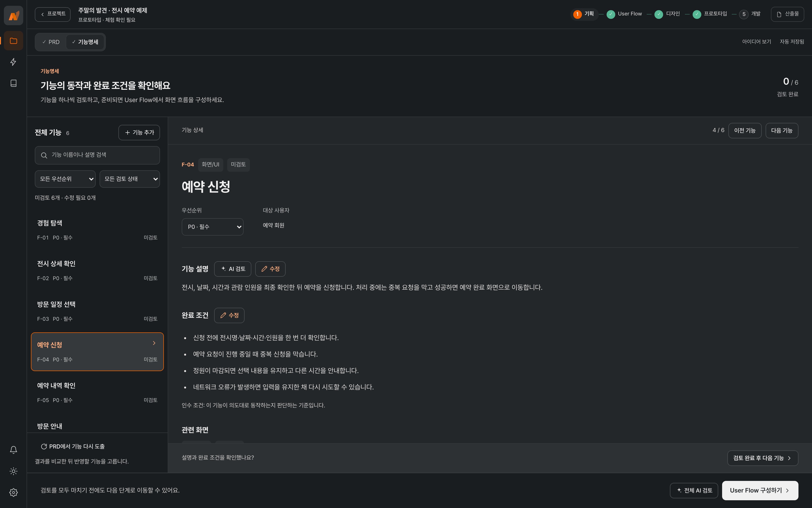
Task: Click the orange app logo icon
Action: tap(14, 15)
